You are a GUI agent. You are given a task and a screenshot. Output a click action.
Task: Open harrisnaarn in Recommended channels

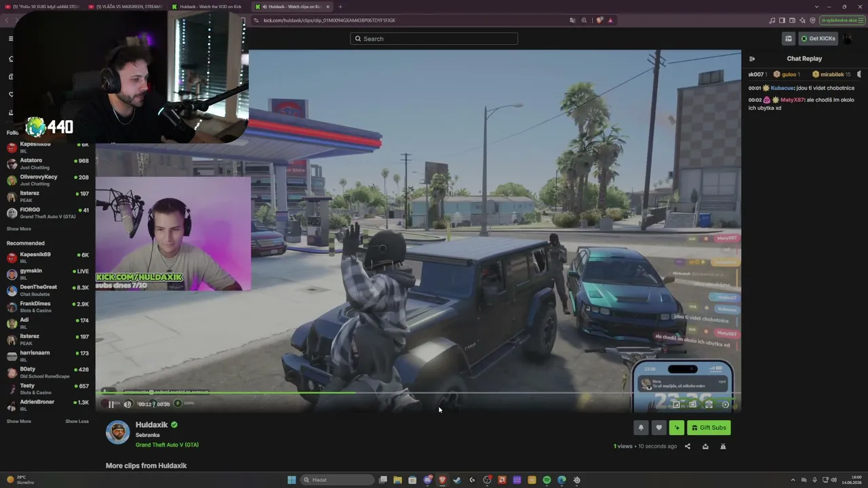click(x=47, y=356)
